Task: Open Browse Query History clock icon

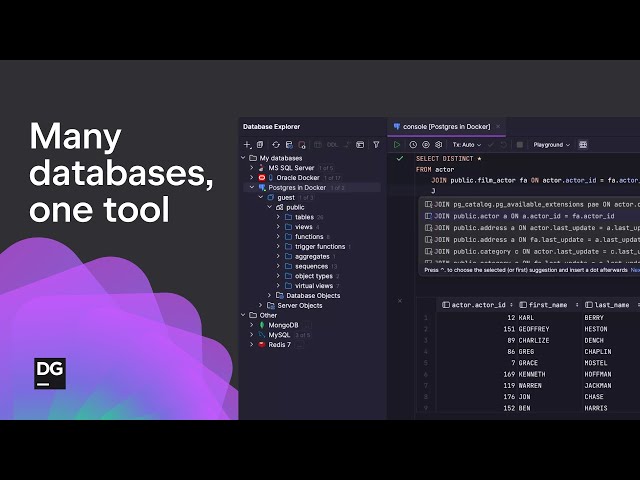Action: point(413,145)
